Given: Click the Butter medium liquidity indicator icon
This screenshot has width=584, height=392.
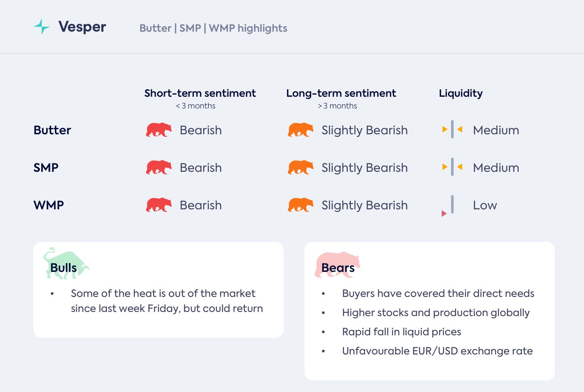Looking at the screenshot, I should (x=452, y=130).
